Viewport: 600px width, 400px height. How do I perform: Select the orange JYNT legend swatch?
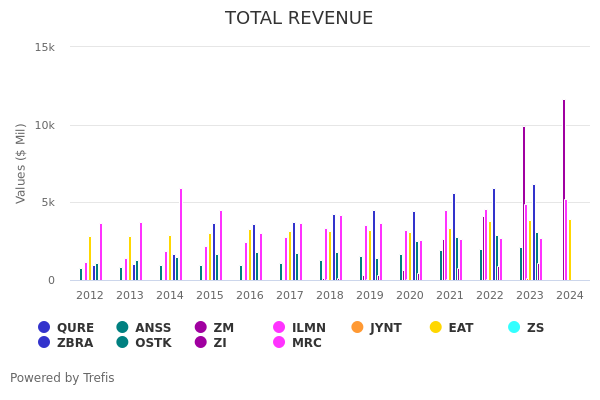(x=358, y=327)
